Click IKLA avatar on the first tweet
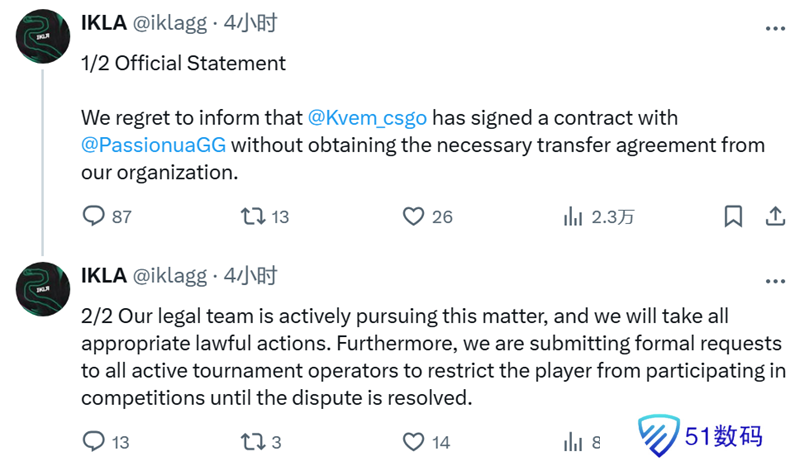 point(42,38)
